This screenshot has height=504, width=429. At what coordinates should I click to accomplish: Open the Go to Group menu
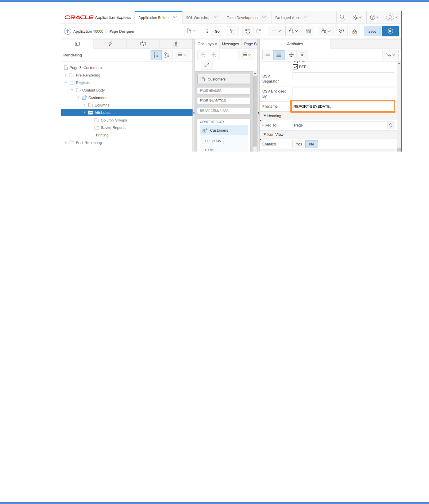pos(390,55)
